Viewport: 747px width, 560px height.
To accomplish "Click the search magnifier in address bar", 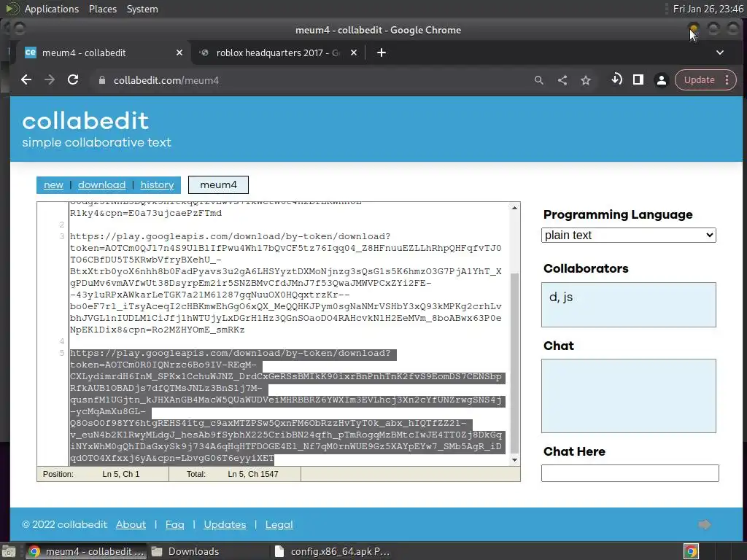I will (539, 80).
